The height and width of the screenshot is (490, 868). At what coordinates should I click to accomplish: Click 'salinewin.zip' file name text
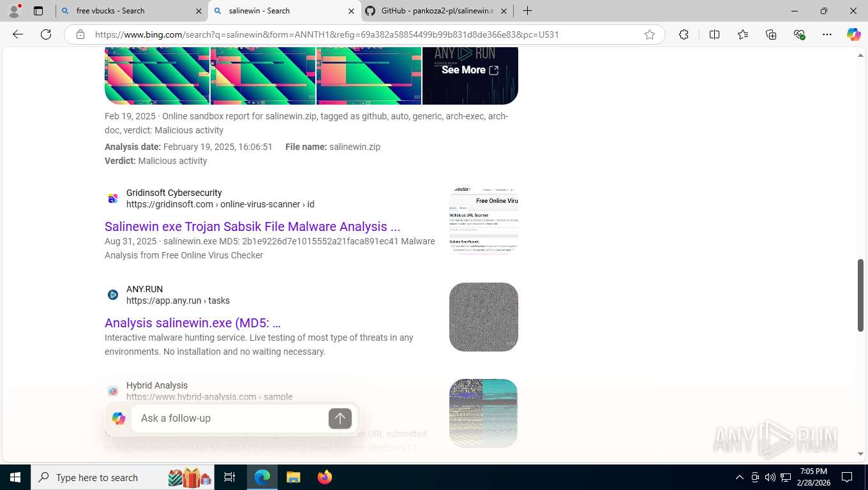tap(355, 147)
